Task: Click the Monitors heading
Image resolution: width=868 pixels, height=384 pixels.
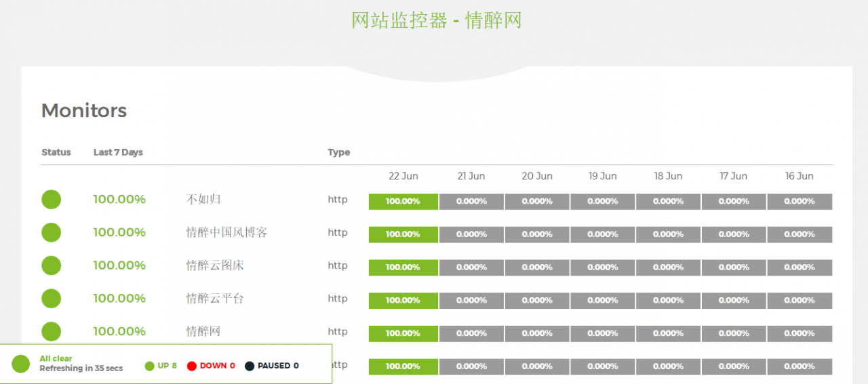Action: coord(84,110)
